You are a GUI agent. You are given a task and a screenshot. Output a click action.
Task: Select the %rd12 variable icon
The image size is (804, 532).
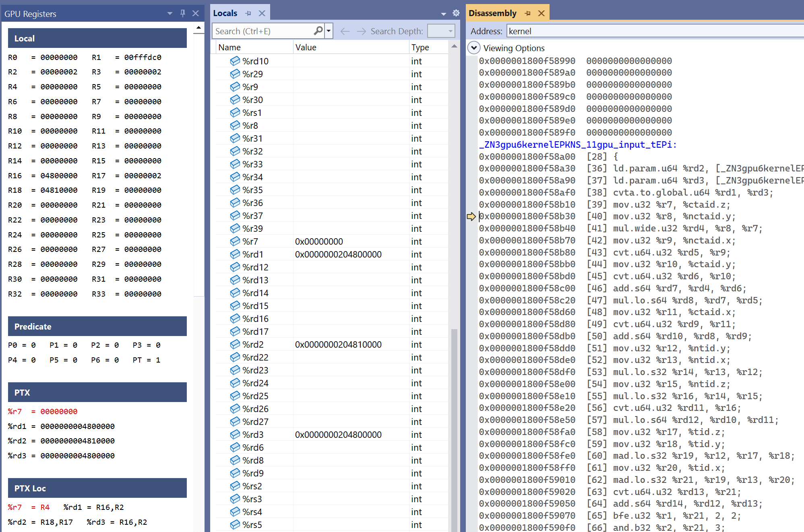point(235,267)
